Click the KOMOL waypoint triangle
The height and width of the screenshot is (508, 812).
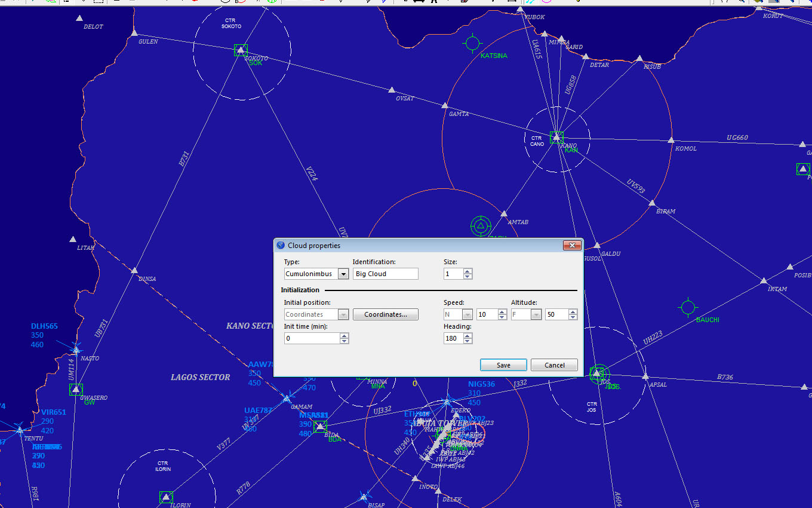coord(671,139)
